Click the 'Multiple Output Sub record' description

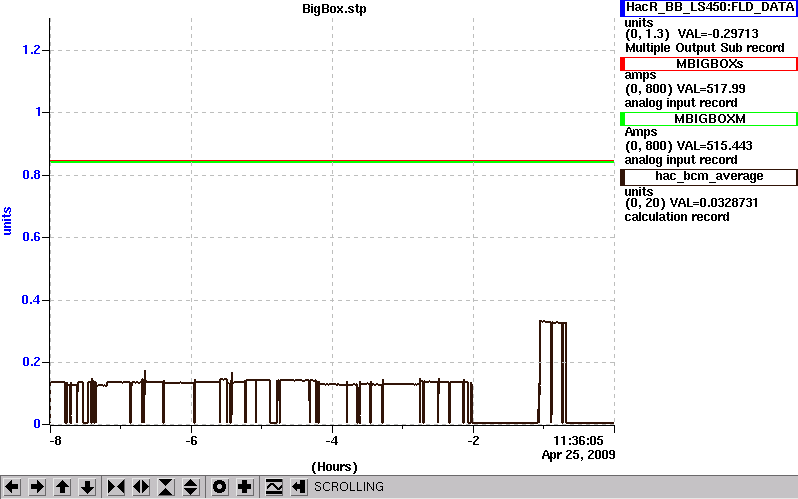705,48
